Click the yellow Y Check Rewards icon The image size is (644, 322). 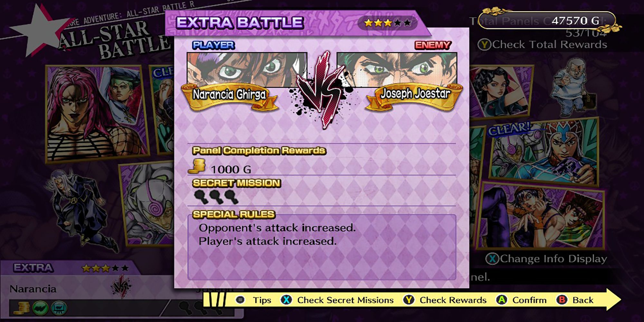coord(409,300)
